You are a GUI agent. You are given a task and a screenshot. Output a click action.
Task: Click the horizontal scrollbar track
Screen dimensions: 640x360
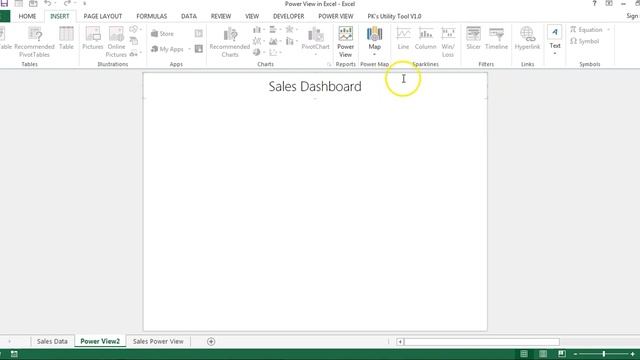click(482, 342)
